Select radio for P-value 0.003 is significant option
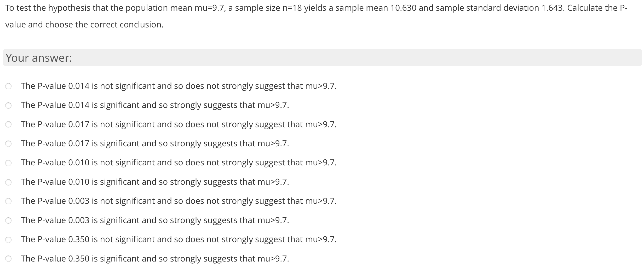 pyautogui.click(x=9, y=220)
